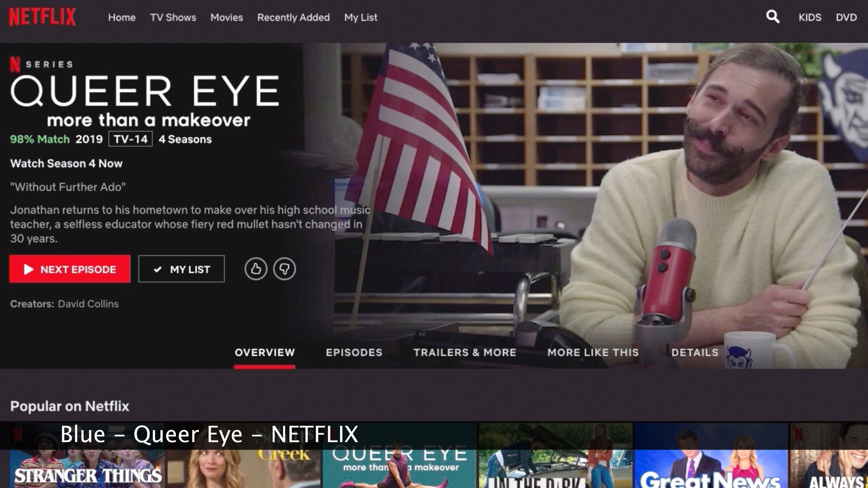This screenshot has width=868, height=488.
Task: Open Schitt's Creek thumbnail
Action: tap(243, 455)
